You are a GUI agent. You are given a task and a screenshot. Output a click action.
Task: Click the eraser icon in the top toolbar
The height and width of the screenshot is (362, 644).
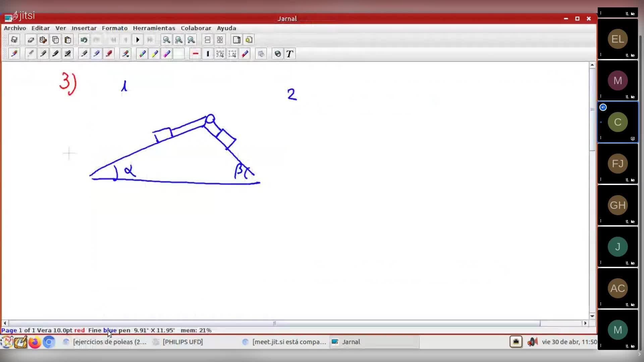point(31,40)
